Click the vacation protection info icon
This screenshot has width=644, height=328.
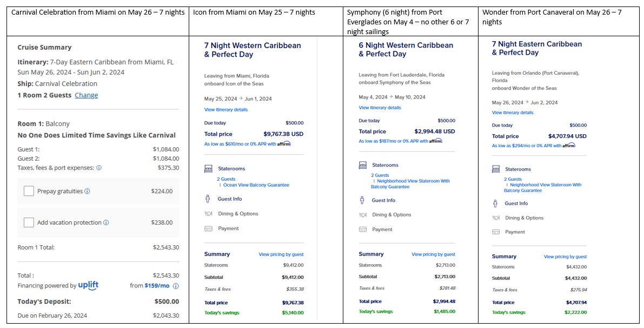[x=106, y=222]
